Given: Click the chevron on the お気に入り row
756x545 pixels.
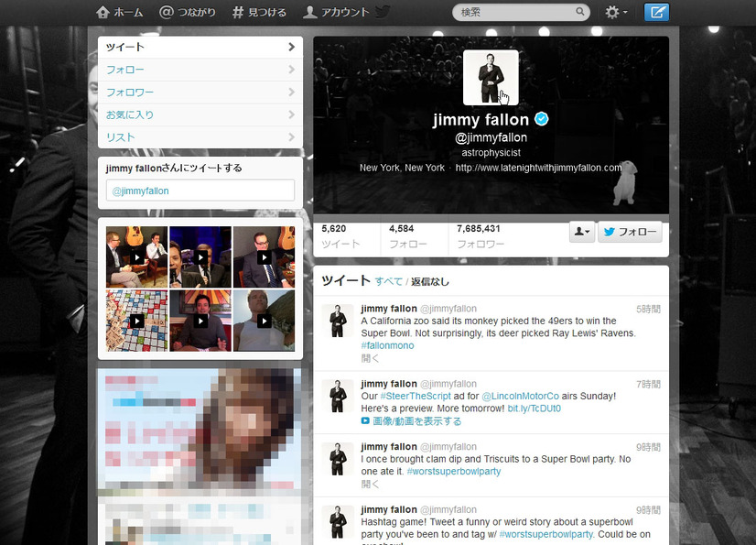Looking at the screenshot, I should coord(291,114).
